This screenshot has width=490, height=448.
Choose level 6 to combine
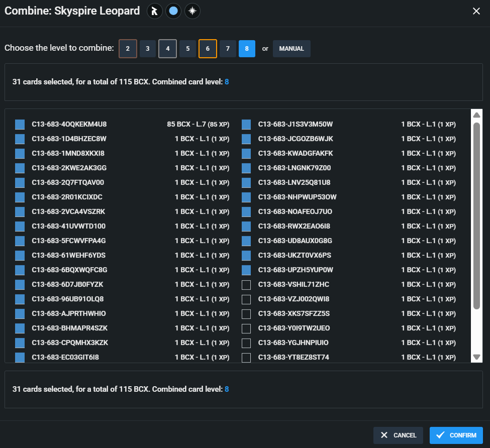coord(208,49)
